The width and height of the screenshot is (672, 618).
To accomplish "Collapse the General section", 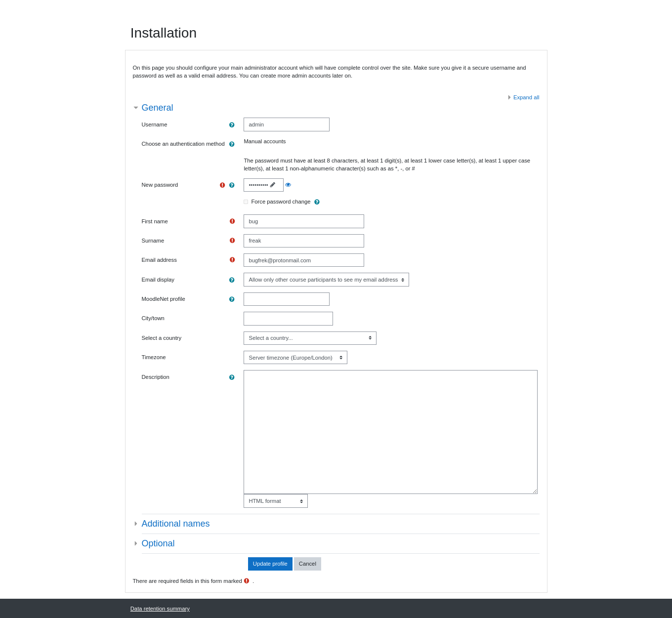I will coord(157,108).
